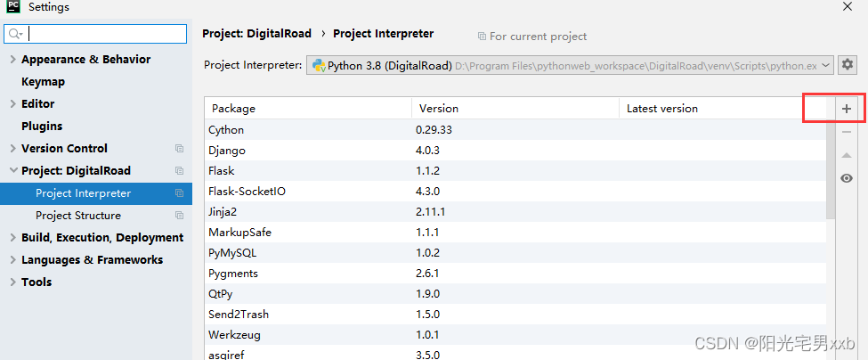Screen dimensions: 868x360
Task: Open the interpreter gear settings icon
Action: (847, 65)
